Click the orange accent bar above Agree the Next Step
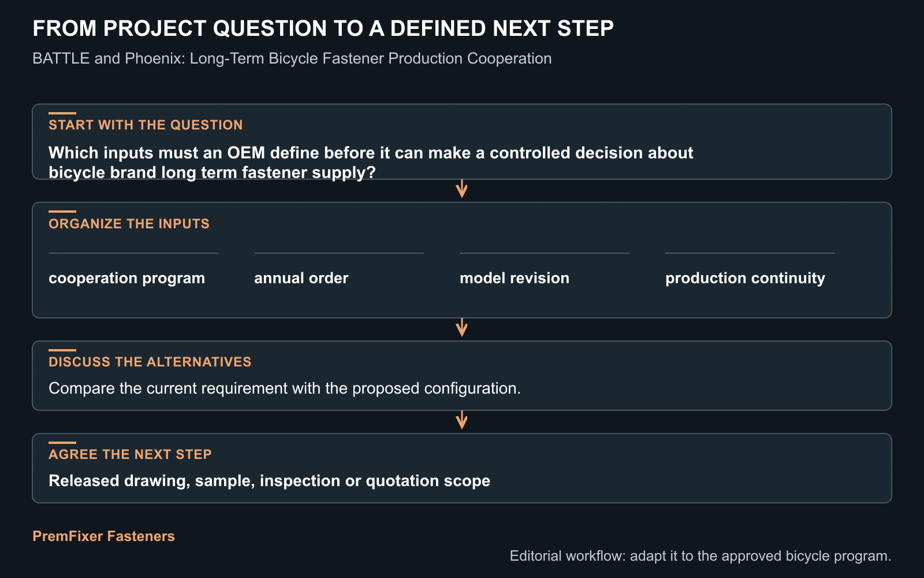 tap(62, 443)
